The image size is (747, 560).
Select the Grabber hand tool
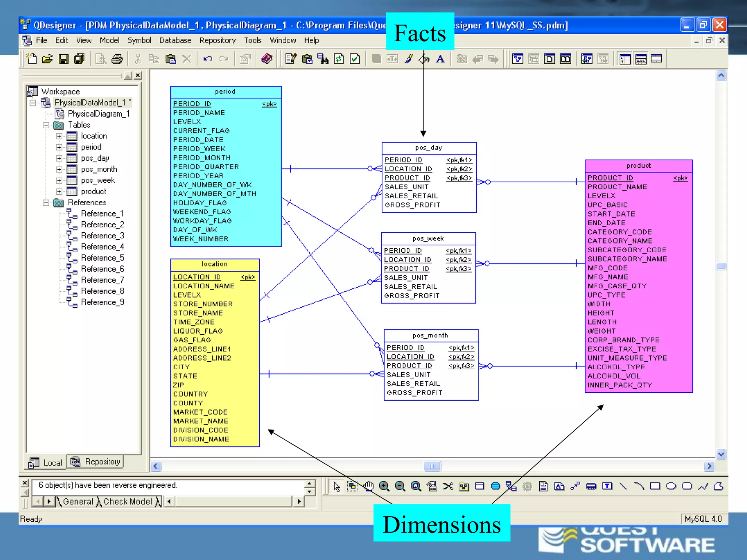click(x=368, y=486)
